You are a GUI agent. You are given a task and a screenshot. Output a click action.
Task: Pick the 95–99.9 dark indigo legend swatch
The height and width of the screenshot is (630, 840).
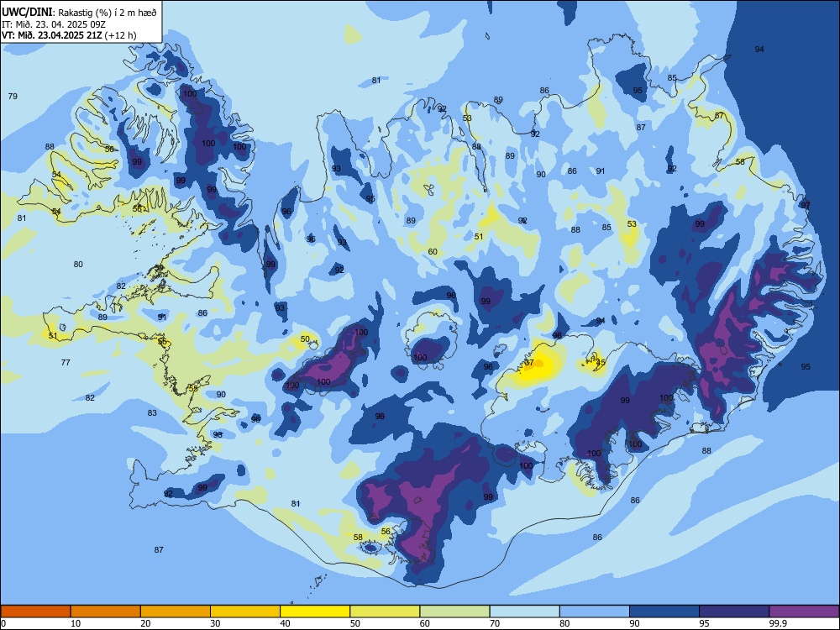click(734, 612)
